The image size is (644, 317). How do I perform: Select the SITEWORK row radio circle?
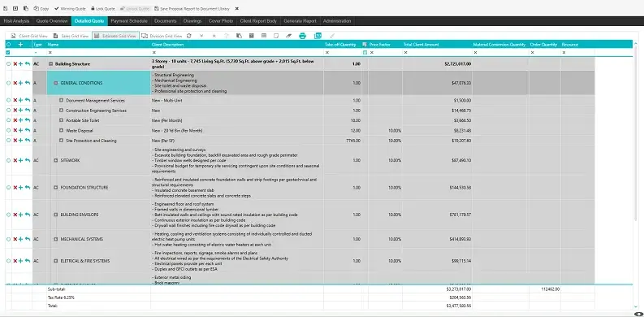pos(8,160)
